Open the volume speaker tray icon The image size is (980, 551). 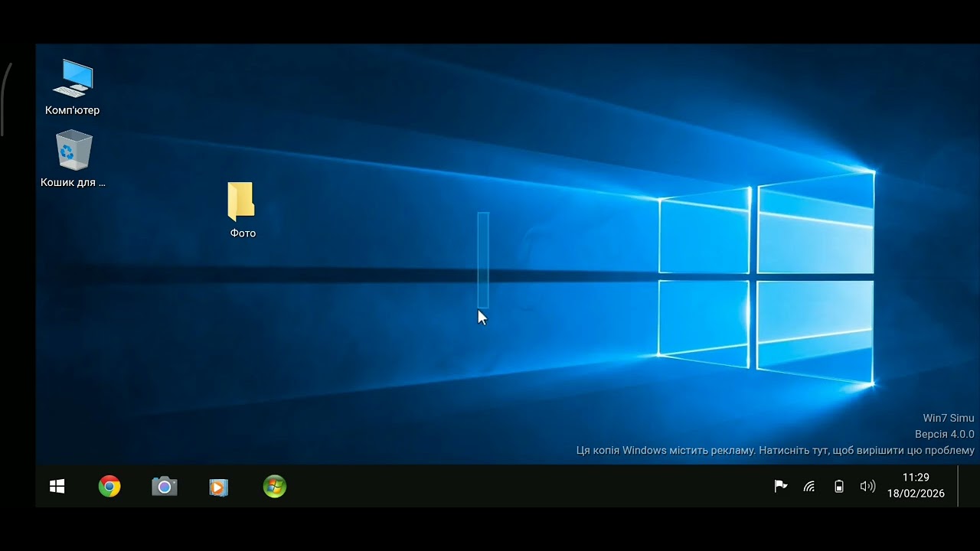click(867, 486)
